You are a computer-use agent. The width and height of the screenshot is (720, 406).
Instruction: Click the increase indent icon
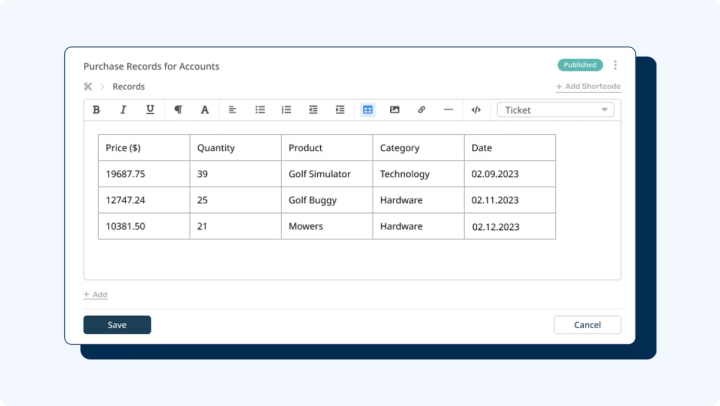[x=340, y=110]
